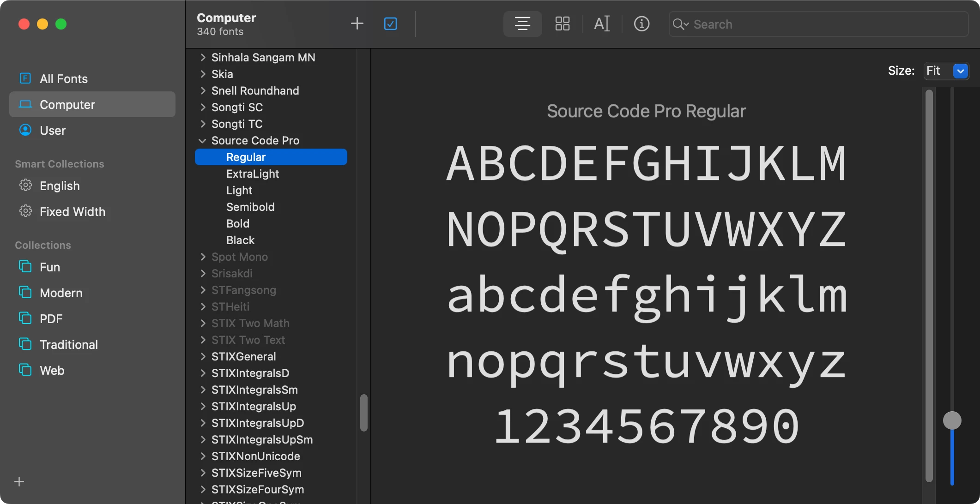Open the English smart collection
Image resolution: width=980 pixels, height=504 pixels.
tap(60, 186)
